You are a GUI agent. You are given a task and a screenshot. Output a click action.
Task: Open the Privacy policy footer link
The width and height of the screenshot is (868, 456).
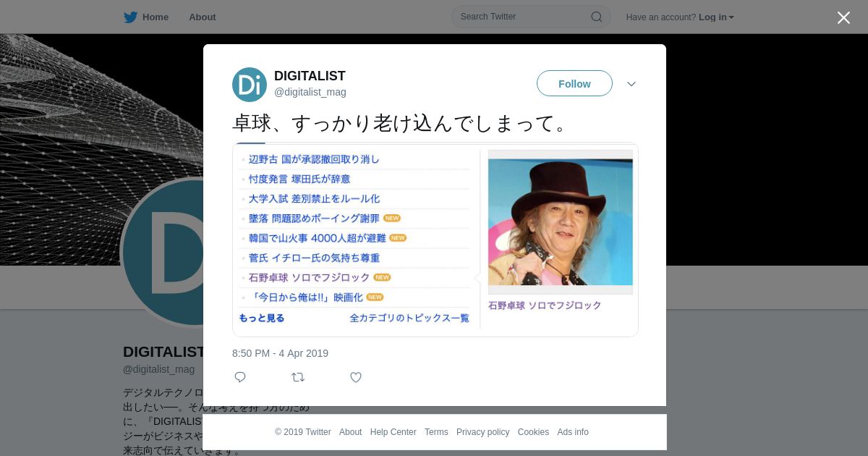coord(482,432)
